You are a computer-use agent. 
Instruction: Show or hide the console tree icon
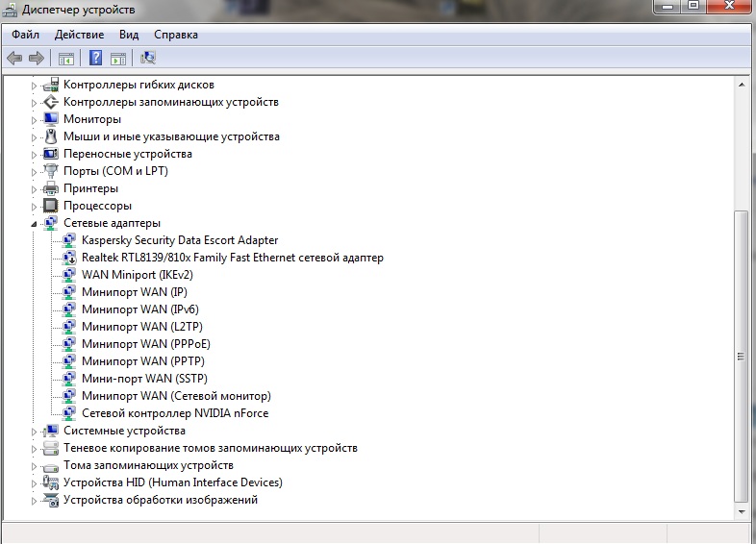pos(66,59)
